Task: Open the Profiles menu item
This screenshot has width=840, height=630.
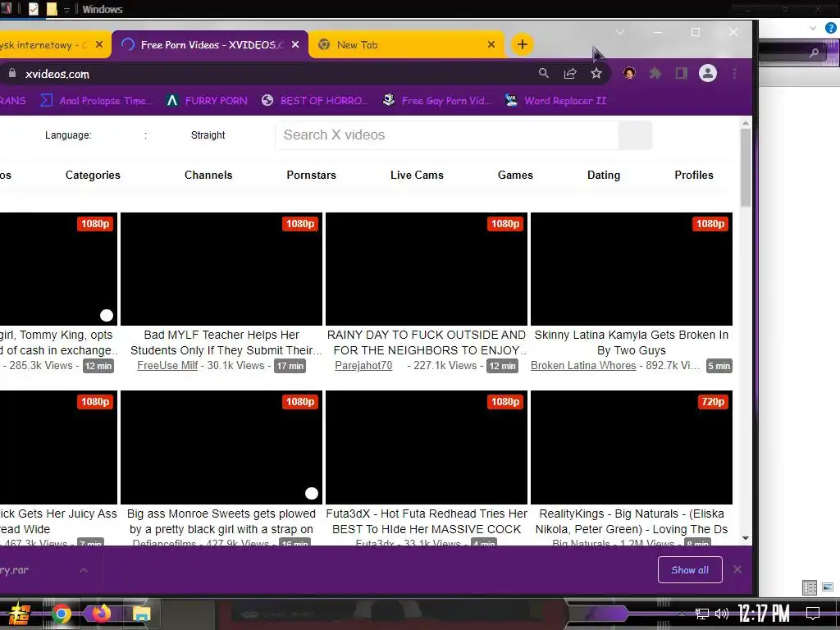Action: pyautogui.click(x=694, y=176)
